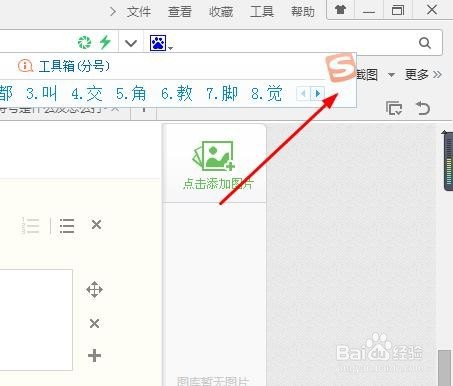Click the chevron left of 文件 menu
The width and height of the screenshot is (453, 386).
click(x=113, y=12)
